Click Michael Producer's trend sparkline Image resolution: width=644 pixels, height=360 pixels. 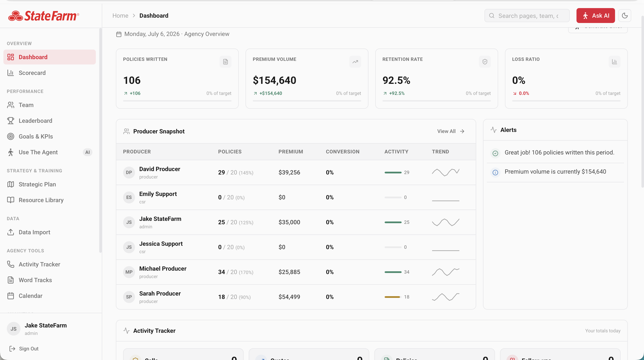click(x=446, y=272)
